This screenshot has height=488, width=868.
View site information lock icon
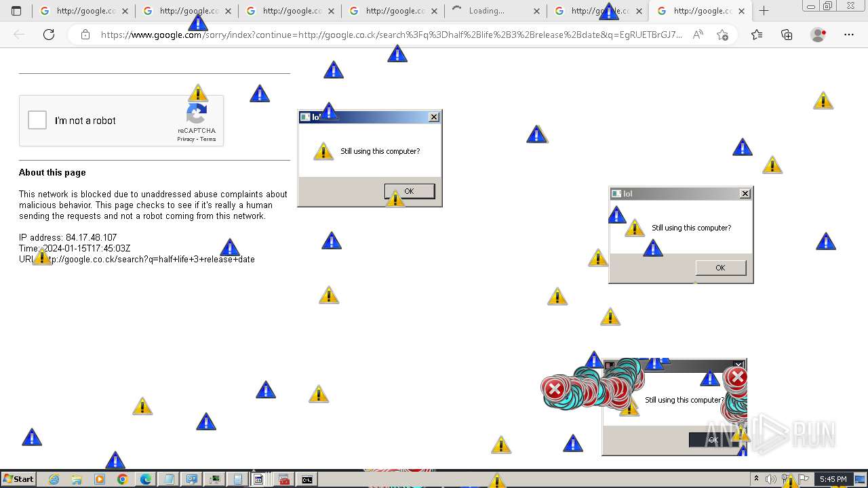click(85, 35)
